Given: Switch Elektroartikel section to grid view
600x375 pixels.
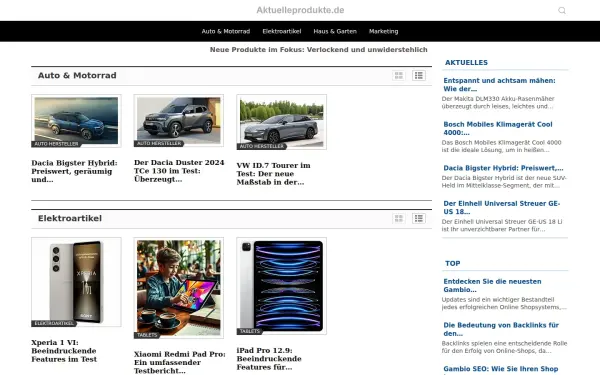Looking at the screenshot, I should click(399, 218).
